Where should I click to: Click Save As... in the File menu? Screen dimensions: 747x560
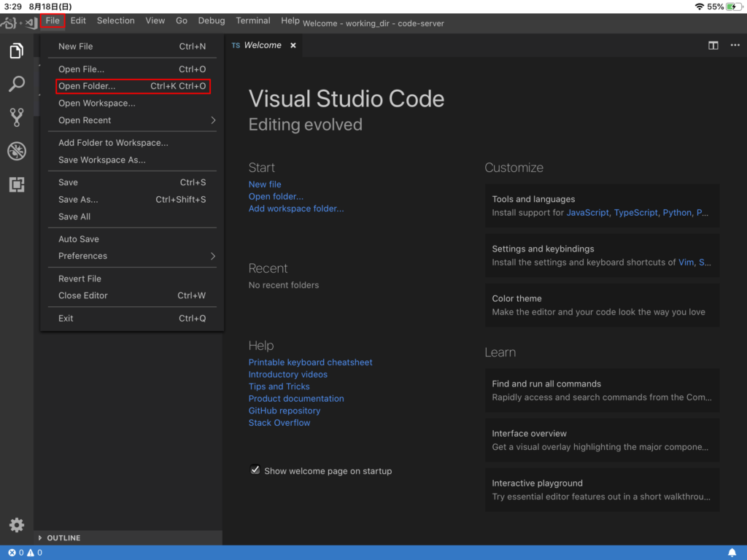pyautogui.click(x=133, y=200)
